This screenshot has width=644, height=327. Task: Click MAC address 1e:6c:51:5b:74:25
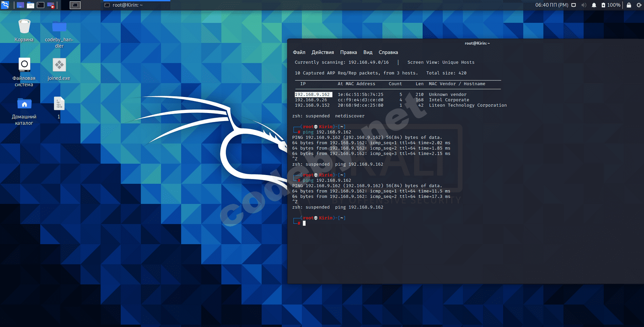pos(360,95)
